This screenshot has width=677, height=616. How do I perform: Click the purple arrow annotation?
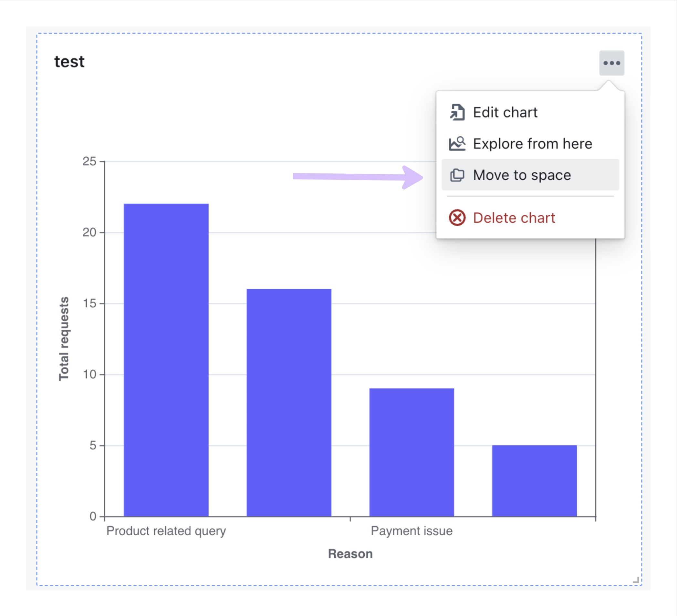358,177
